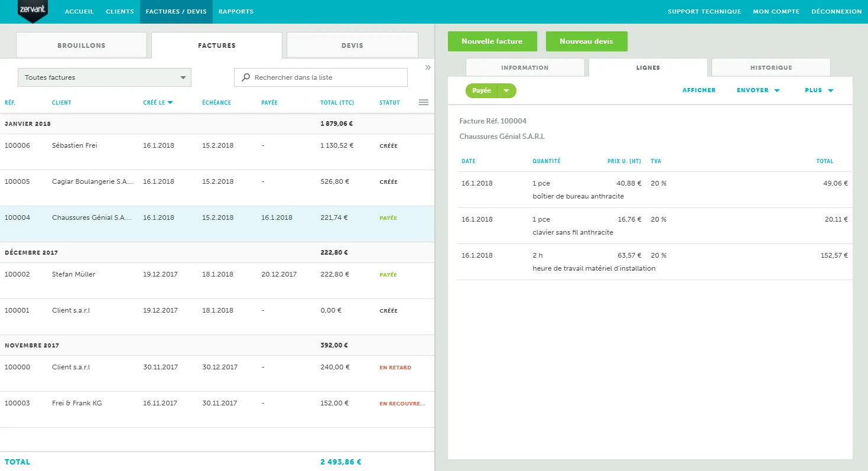The image size is (868, 471).
Task: Collapse the list panel with double chevron
Action: pos(428,67)
